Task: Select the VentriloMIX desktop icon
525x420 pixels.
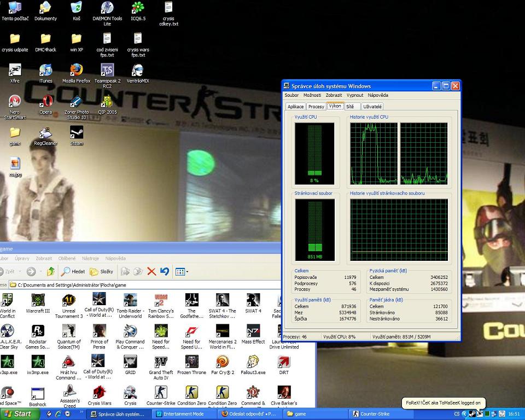Action: coord(138,73)
